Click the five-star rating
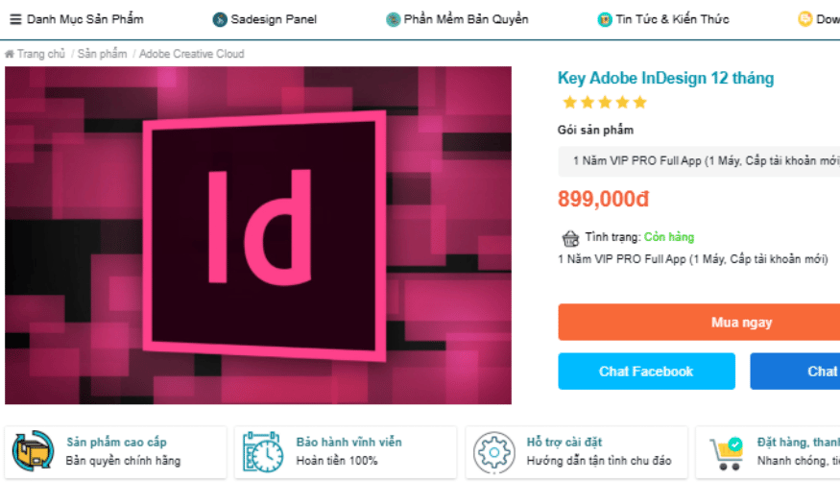 605,103
